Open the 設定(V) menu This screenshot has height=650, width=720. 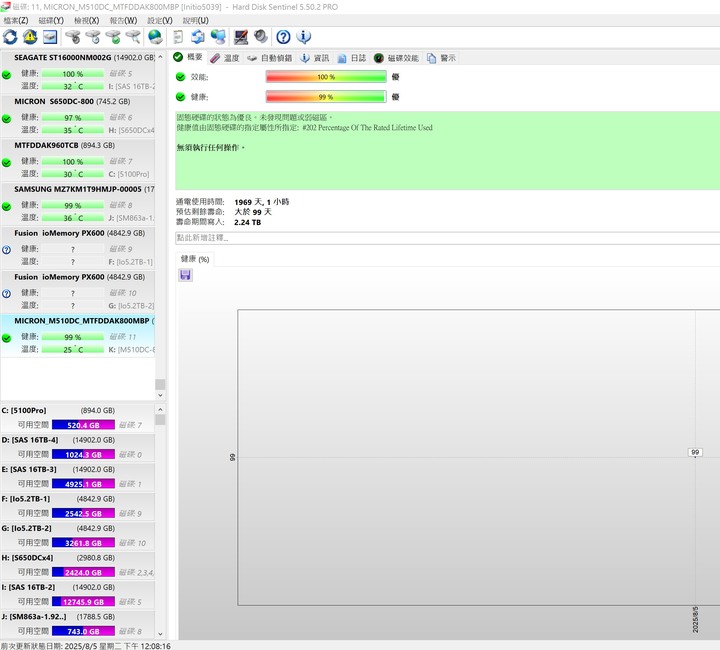159,21
